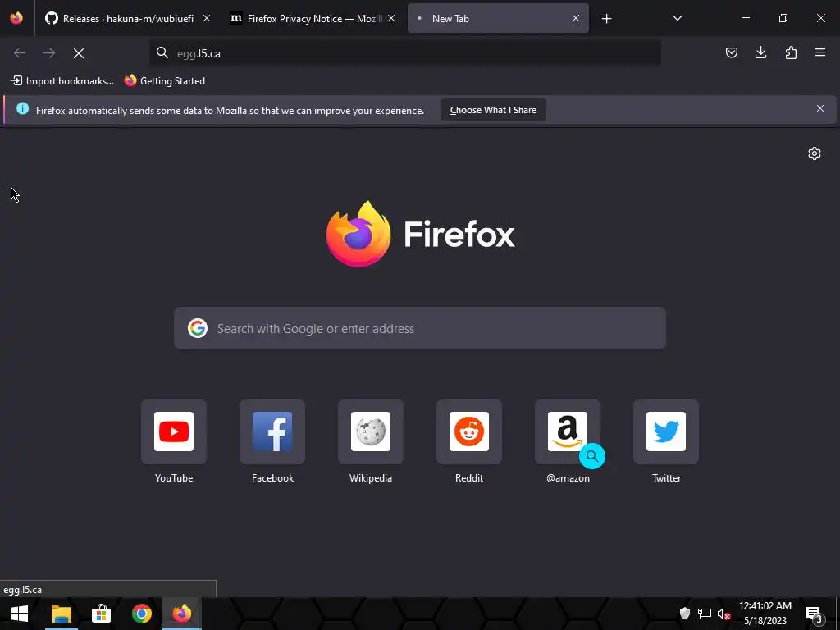Click the address bar showing egg.l5.ca

click(x=405, y=53)
